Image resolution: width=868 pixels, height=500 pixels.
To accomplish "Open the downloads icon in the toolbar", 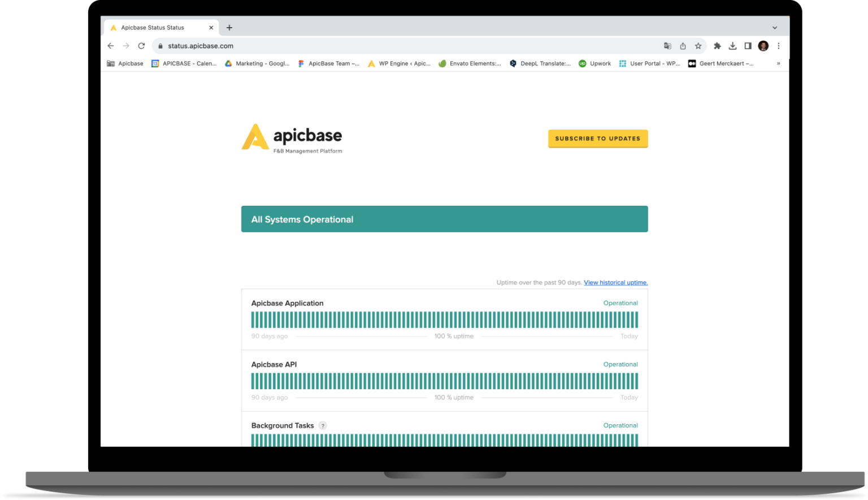I will click(x=732, y=46).
